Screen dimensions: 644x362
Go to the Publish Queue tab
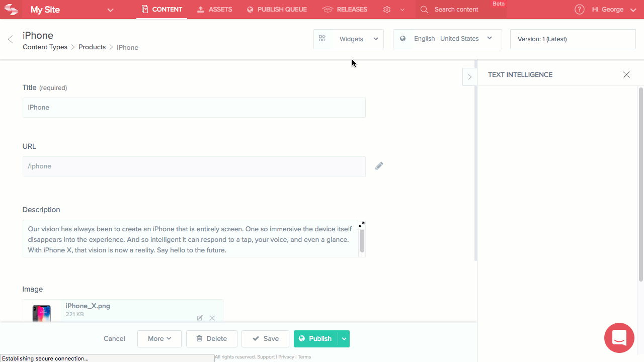click(277, 10)
